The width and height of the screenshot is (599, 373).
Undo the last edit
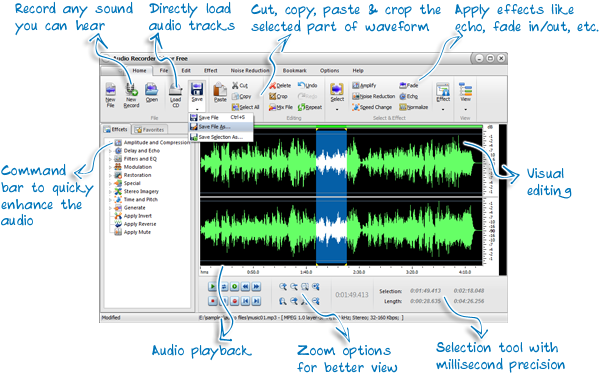(x=308, y=85)
